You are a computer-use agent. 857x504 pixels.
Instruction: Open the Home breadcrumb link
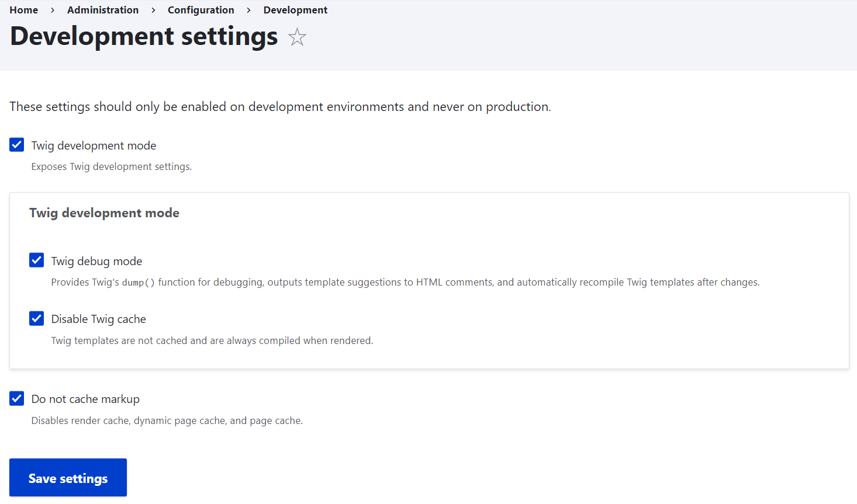(23, 9)
